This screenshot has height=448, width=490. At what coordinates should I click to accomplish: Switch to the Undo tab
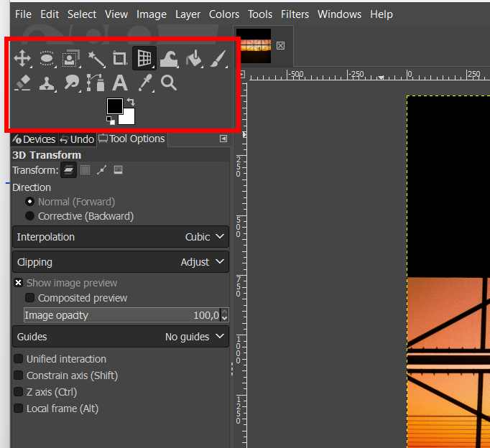[x=77, y=139]
